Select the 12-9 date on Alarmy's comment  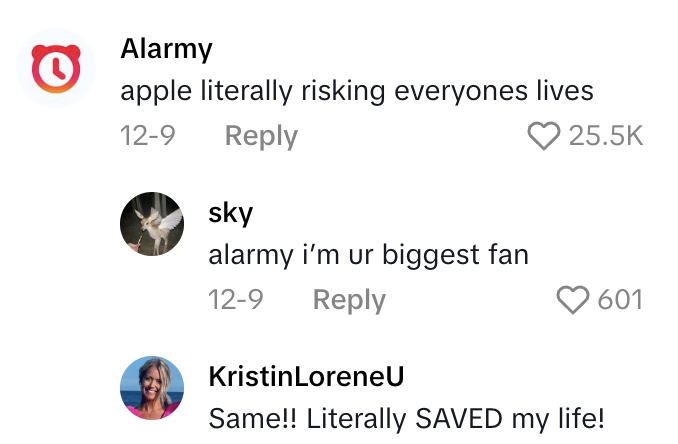(x=147, y=136)
